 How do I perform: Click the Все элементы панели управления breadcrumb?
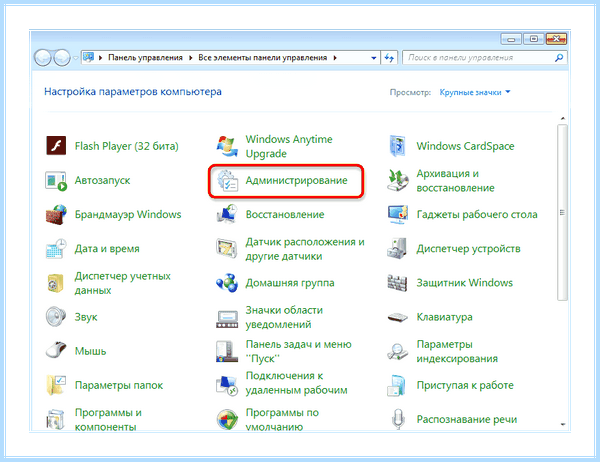coord(262,57)
